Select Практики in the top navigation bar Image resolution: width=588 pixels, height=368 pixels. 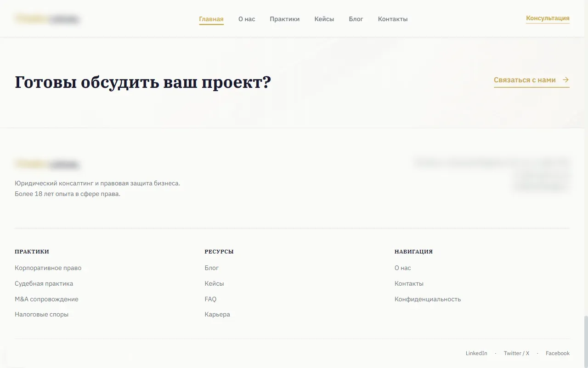coord(284,19)
